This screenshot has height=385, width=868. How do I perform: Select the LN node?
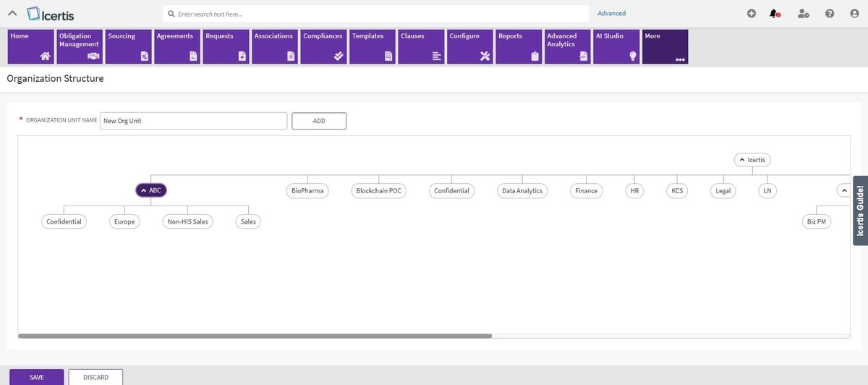[767, 190]
